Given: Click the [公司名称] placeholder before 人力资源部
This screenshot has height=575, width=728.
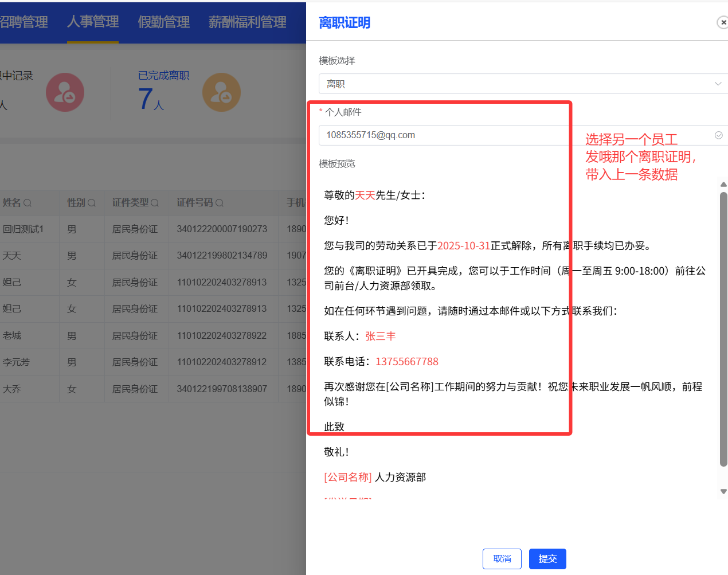Looking at the screenshot, I should (348, 478).
